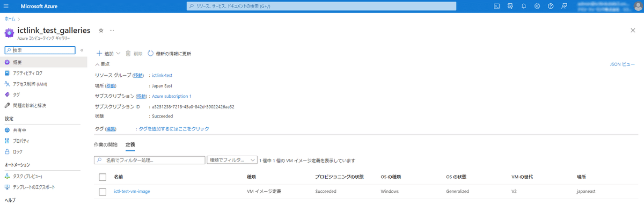Focus the side menu 検索 box

pos(40,50)
